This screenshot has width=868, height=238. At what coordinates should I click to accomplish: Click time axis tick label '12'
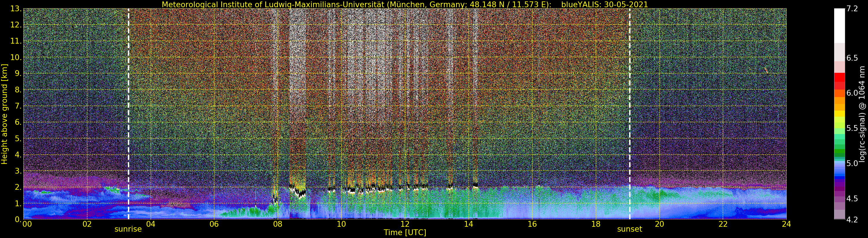click(405, 224)
